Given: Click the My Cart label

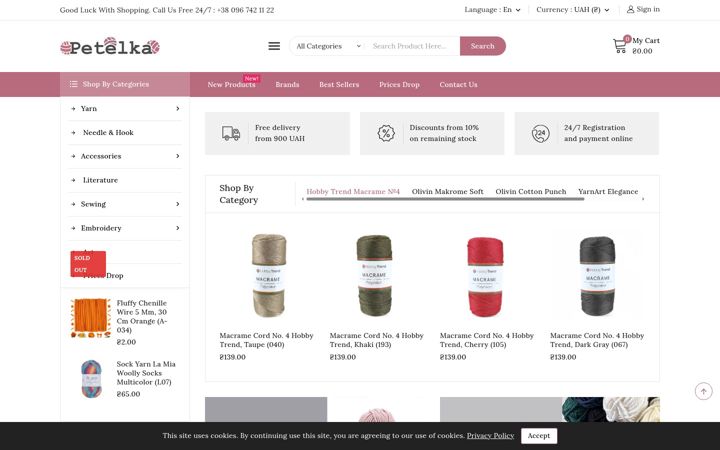Looking at the screenshot, I should [x=646, y=40].
